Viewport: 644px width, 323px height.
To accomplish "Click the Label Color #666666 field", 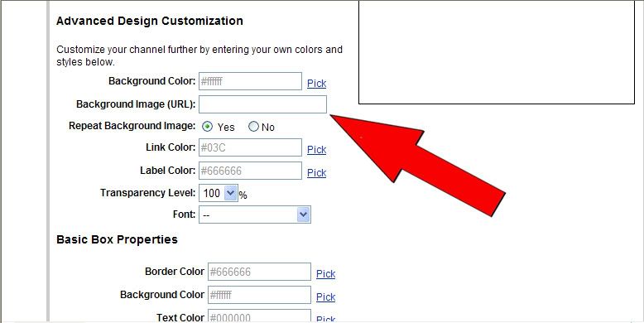I will [250, 171].
